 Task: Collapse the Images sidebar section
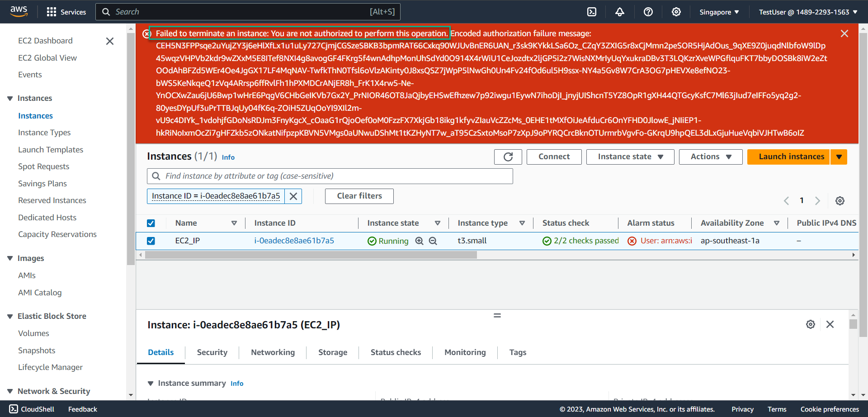click(x=10, y=258)
